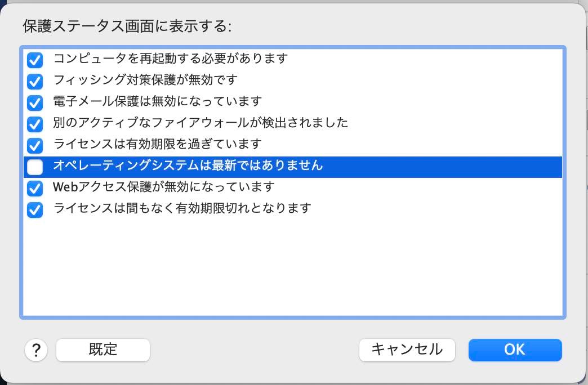The height and width of the screenshot is (385, 588).
Task: Enable 'オペレーティングシステムは最新ではありません' checkbox
Action: [x=35, y=167]
